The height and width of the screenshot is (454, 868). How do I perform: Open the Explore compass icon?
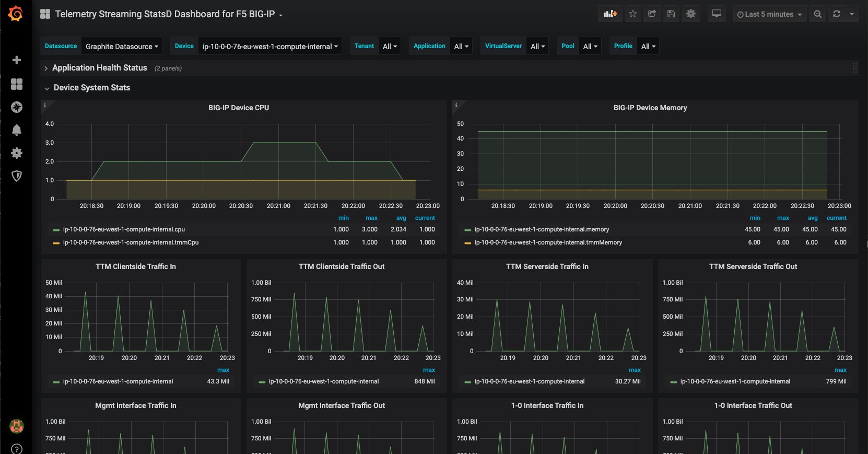coord(17,107)
